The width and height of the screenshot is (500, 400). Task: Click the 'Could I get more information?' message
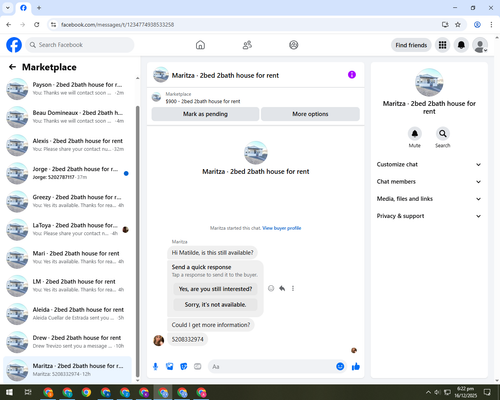click(x=211, y=325)
